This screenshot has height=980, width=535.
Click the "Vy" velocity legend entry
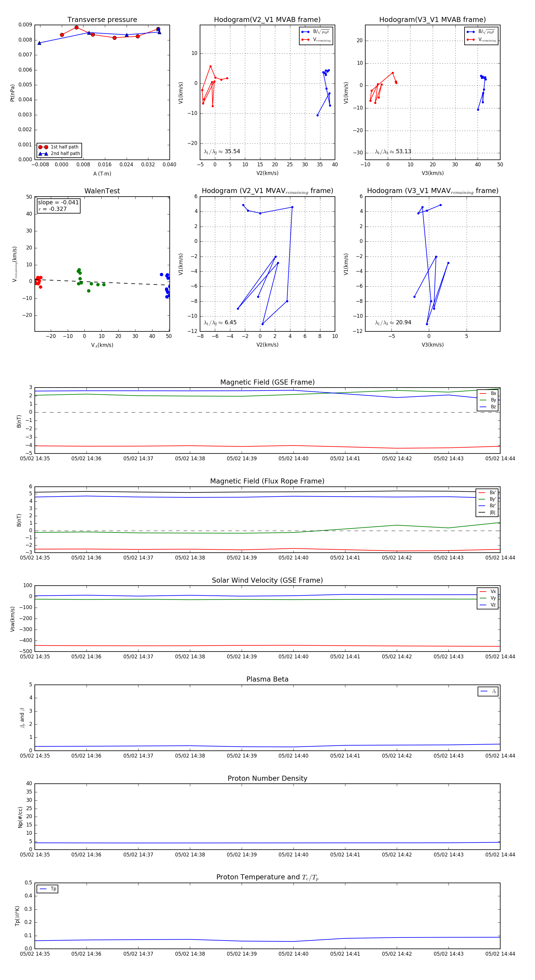click(488, 598)
